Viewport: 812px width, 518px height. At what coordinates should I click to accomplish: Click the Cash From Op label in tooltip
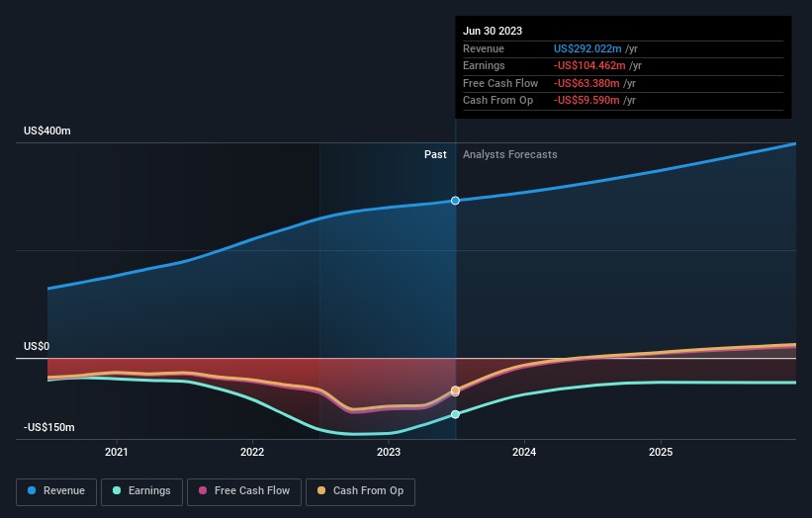pos(497,101)
